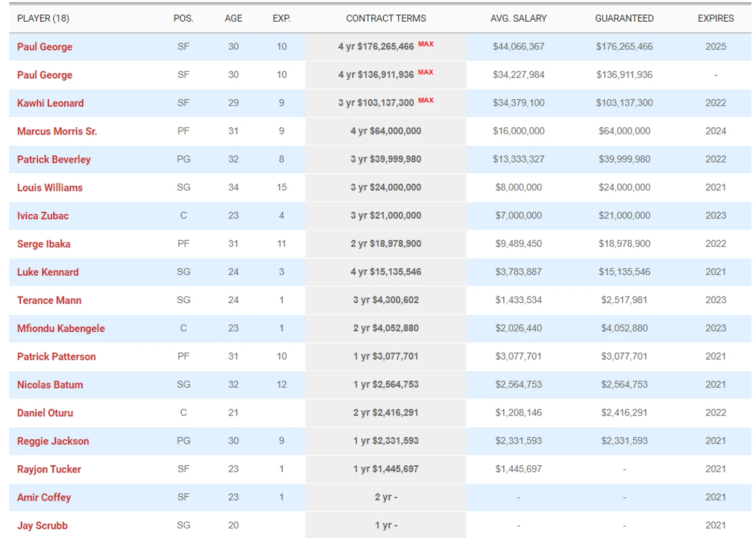
Task: Sort table by AGE header
Action: pyautogui.click(x=234, y=19)
